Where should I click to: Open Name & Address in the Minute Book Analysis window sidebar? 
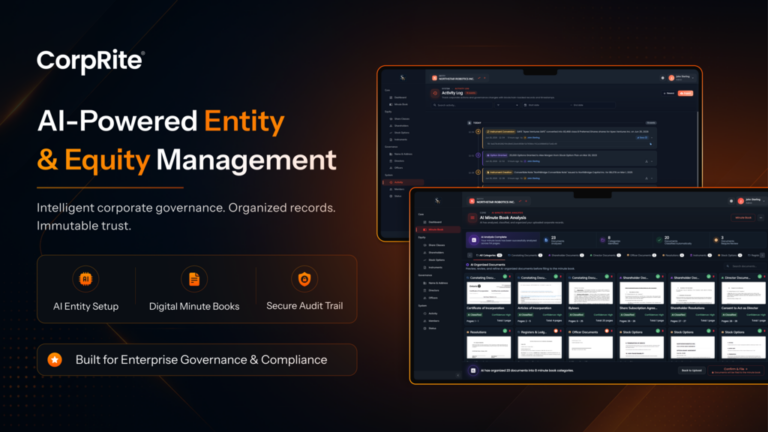pos(435,283)
